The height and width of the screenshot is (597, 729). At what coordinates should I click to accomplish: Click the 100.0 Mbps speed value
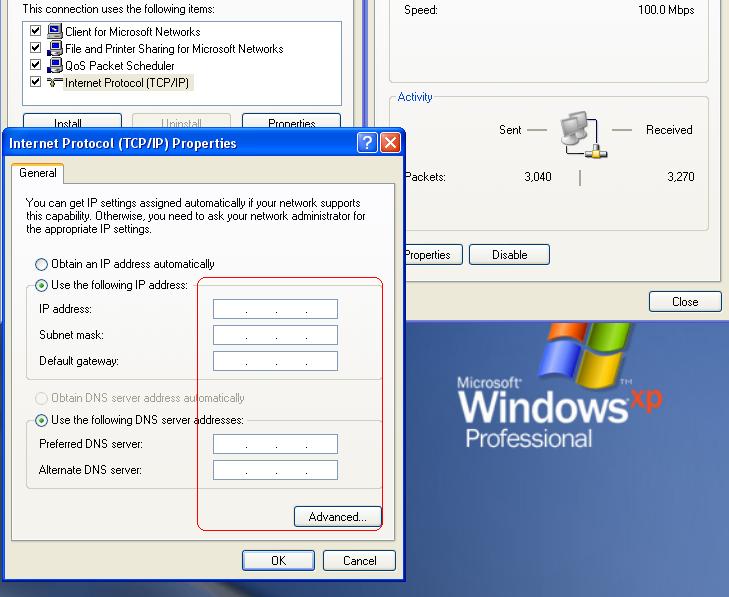[x=666, y=10]
